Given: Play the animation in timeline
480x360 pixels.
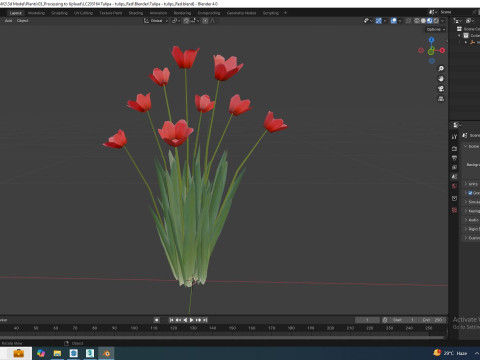Looking at the screenshot, I should coord(192,320).
